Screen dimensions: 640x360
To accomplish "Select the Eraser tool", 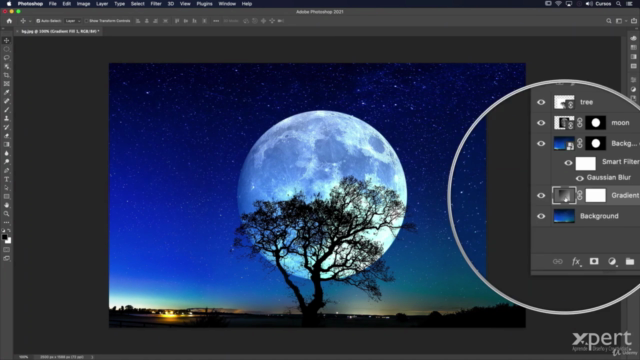I will tap(7, 136).
